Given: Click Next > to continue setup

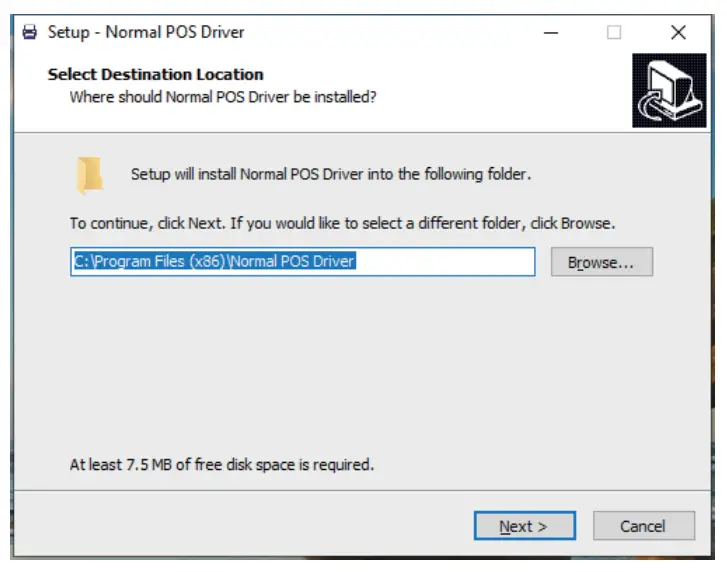Looking at the screenshot, I should (524, 526).
